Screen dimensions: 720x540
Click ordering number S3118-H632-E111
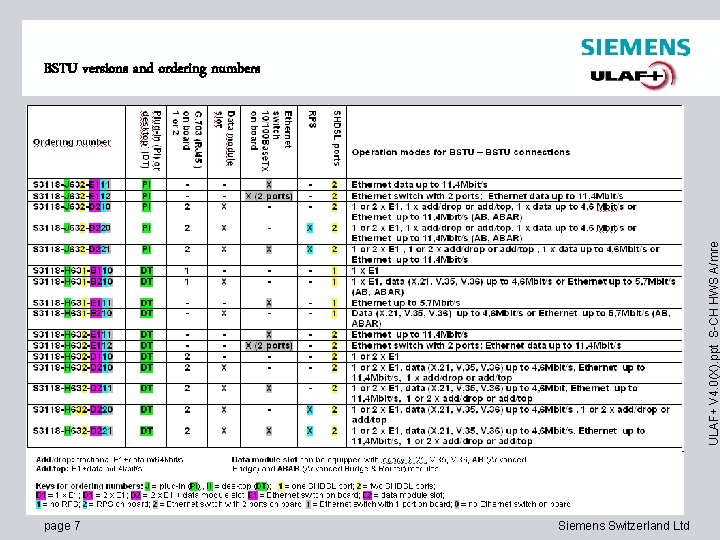tap(73, 335)
